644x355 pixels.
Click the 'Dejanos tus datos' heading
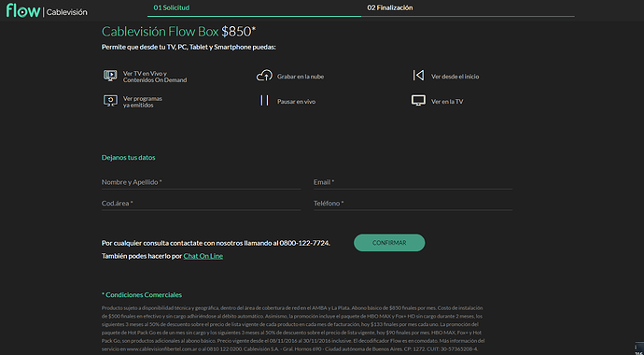point(129,158)
